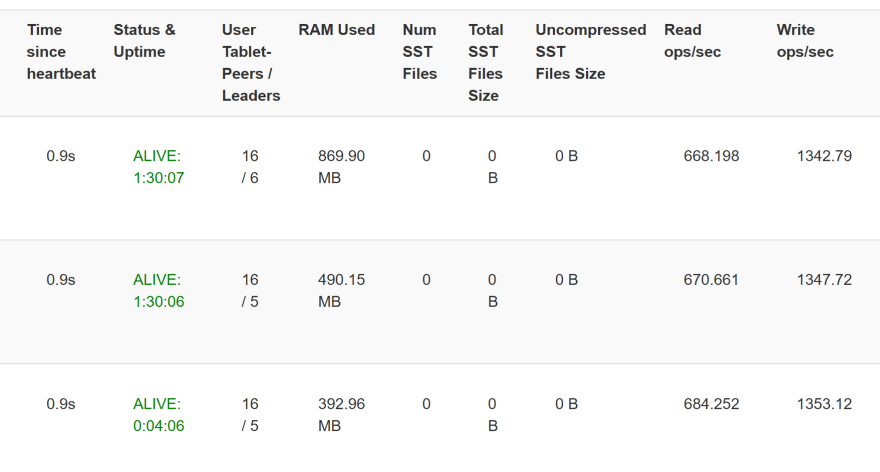Click the 684.252 read ops value
Image resolution: width=880 pixels, height=472 pixels.
pos(711,404)
